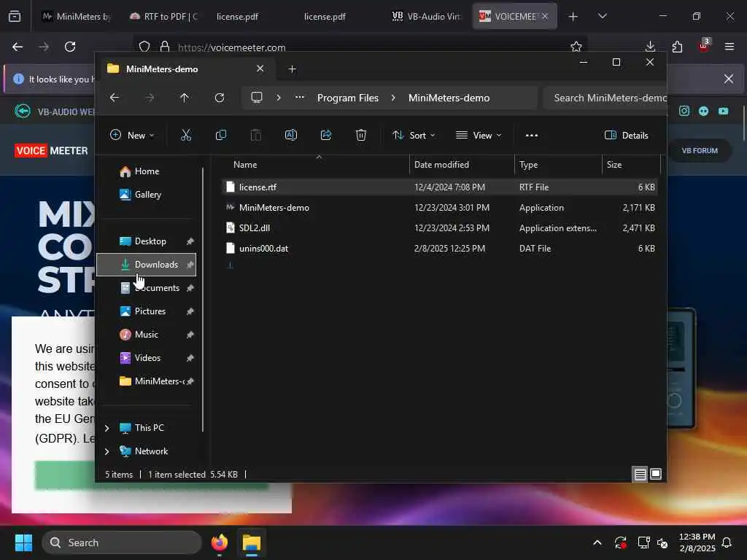
Task: Dismiss the Firefox notification bar
Action: click(729, 79)
